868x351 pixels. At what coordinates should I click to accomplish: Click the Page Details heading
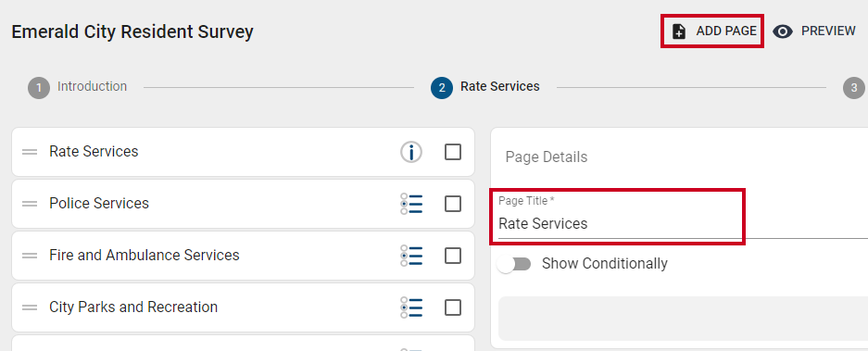547,157
